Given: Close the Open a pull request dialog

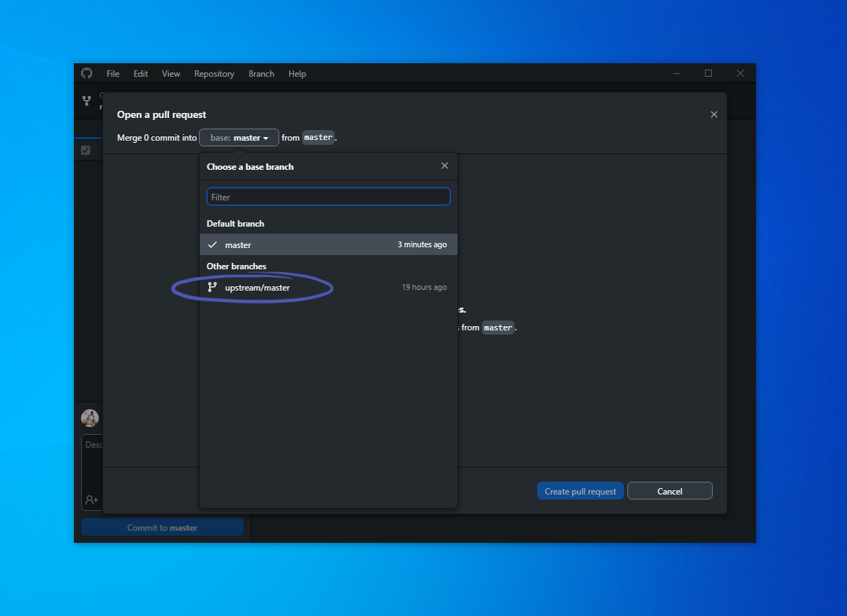Looking at the screenshot, I should pyautogui.click(x=713, y=114).
